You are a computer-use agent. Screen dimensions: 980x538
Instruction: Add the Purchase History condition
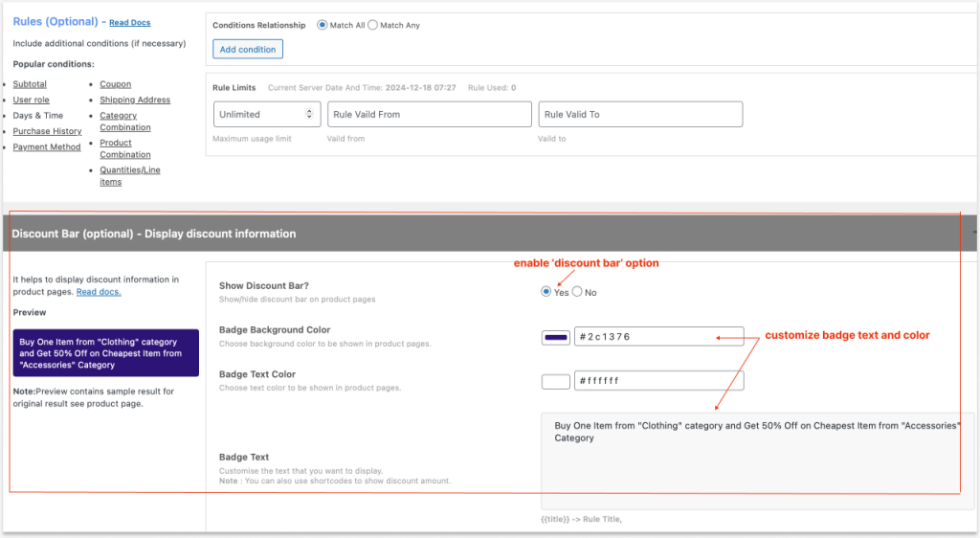(x=48, y=131)
